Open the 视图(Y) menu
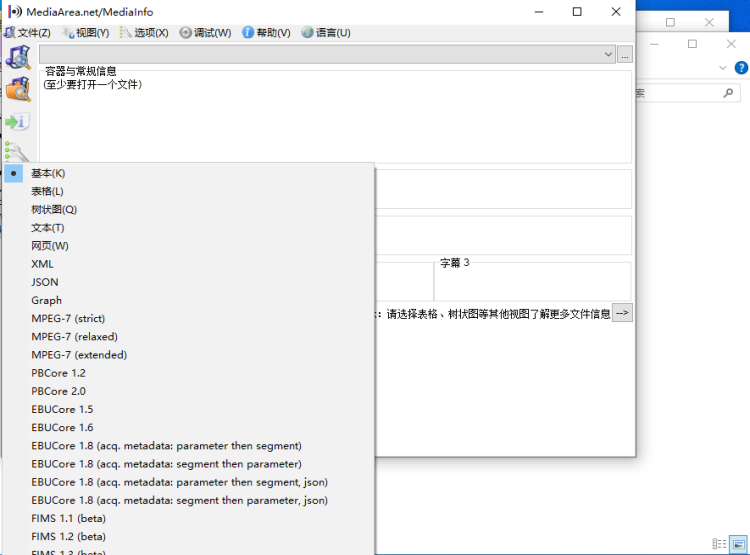This screenshot has width=750, height=555. [x=87, y=33]
